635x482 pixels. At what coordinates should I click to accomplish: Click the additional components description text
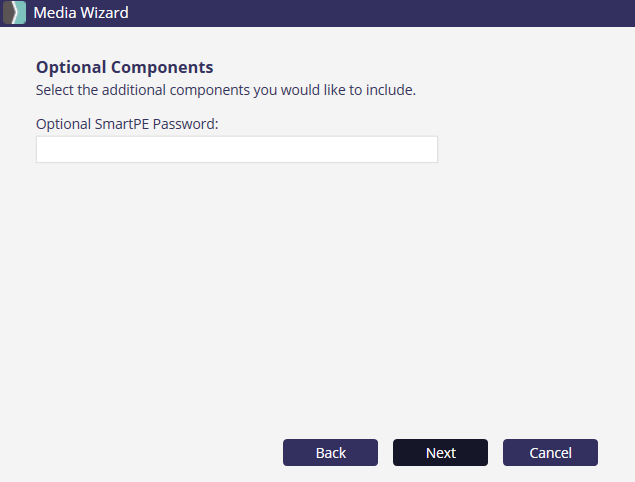click(x=225, y=90)
